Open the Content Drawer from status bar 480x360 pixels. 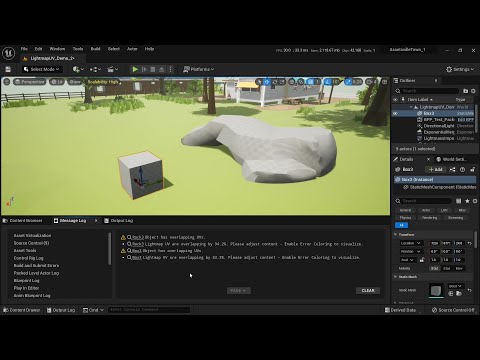pos(22,310)
